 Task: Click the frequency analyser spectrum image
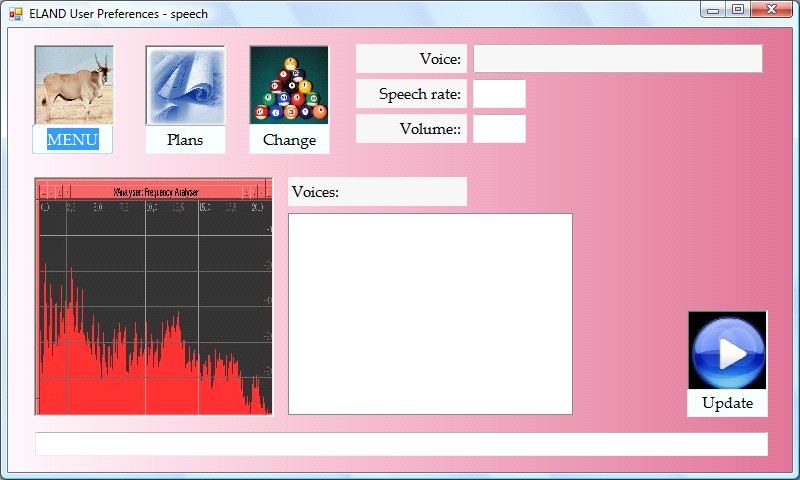154,297
